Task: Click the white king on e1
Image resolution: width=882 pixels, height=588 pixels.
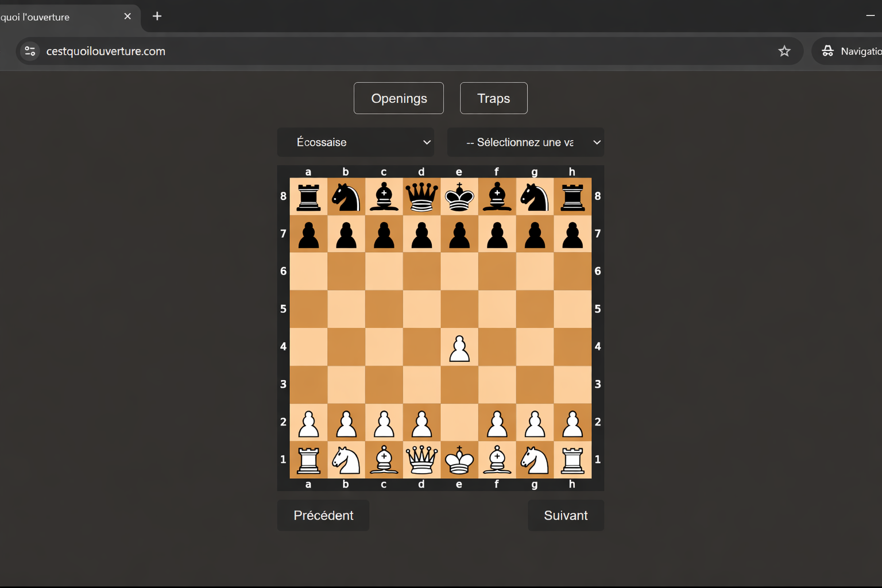Action: pyautogui.click(x=459, y=459)
